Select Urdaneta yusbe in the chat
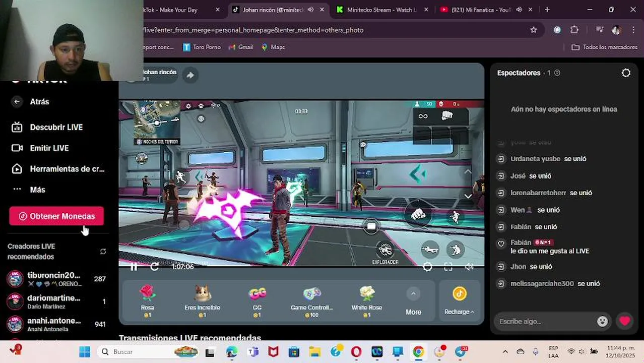The height and width of the screenshot is (363, 644). [535, 159]
